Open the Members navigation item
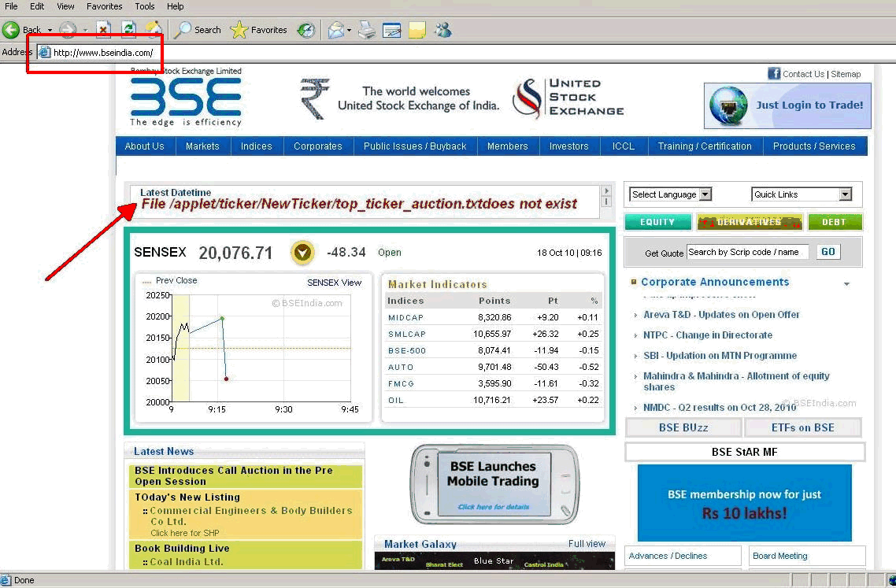Screen dimensions: 896x588 507,146
